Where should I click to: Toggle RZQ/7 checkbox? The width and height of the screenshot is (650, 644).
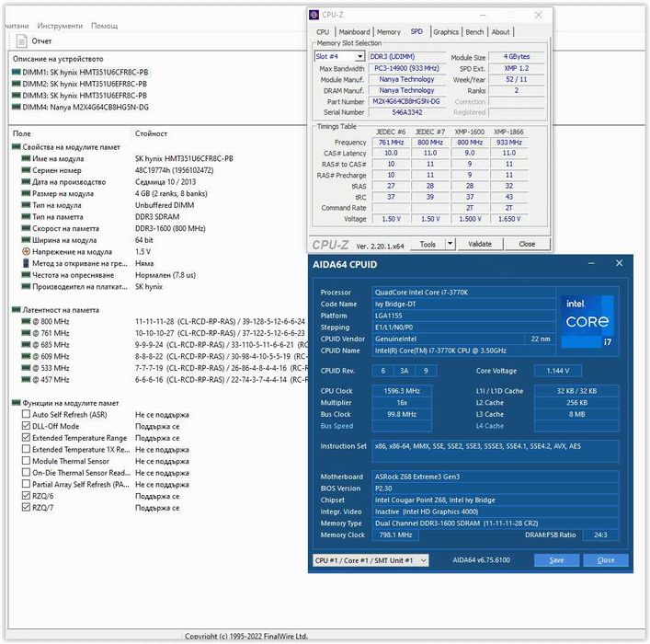tap(26, 507)
